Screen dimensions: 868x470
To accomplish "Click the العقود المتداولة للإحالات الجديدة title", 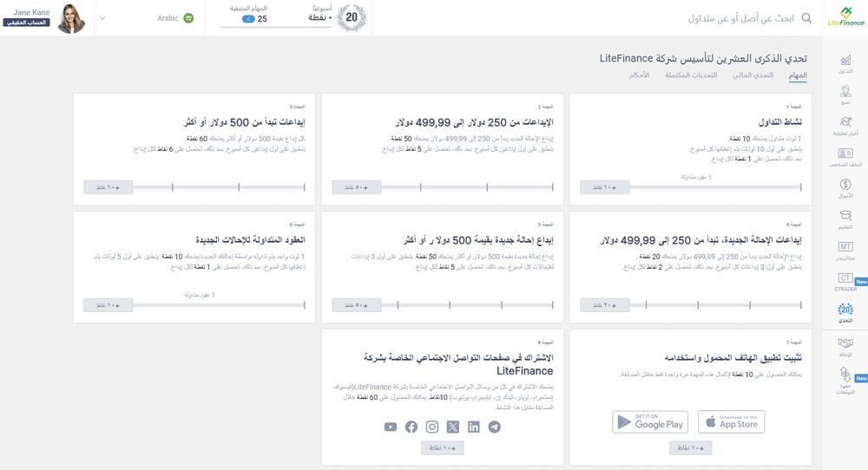I will (x=250, y=240).
